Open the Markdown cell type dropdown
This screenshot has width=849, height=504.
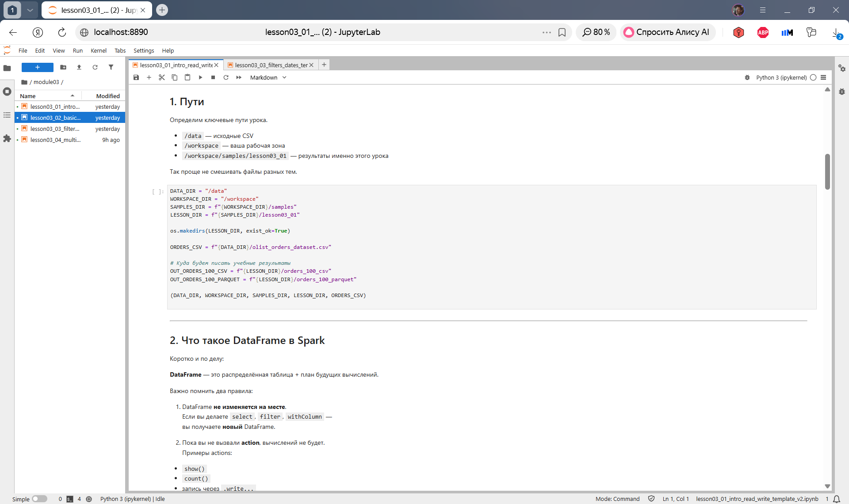268,77
